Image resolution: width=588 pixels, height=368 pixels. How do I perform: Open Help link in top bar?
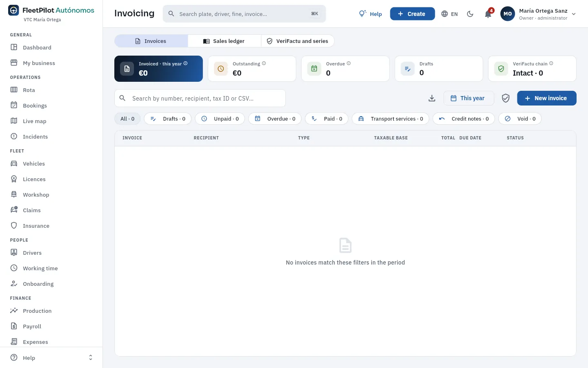tap(370, 14)
